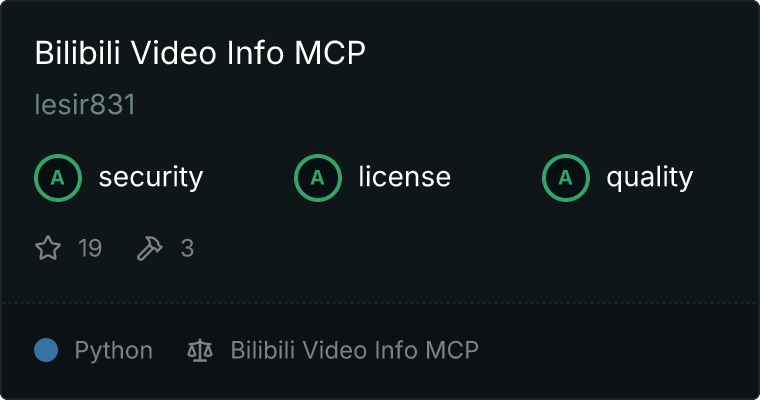Click the blue Python language dot

point(46,350)
